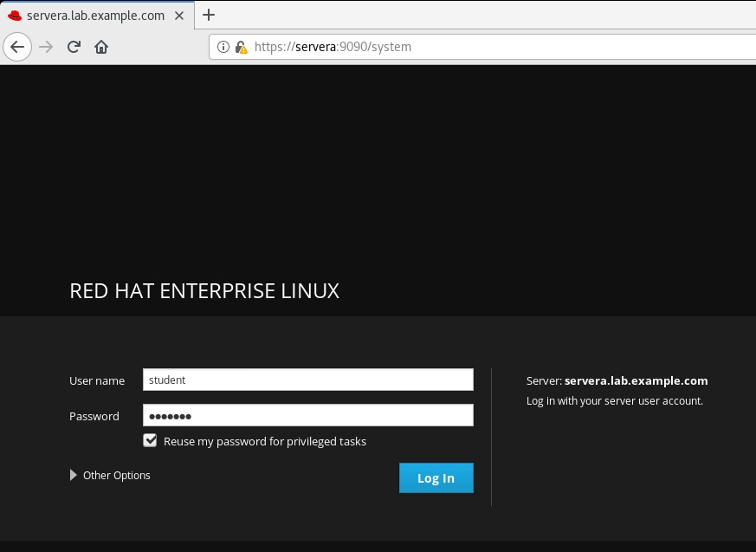Click the forward navigation arrow
The height and width of the screenshot is (552, 756).
click(47, 47)
